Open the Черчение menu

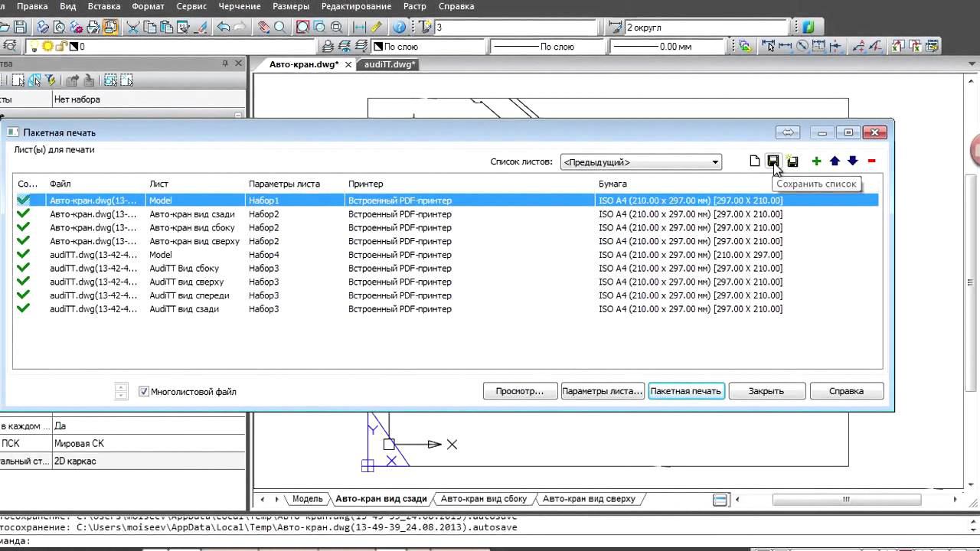[x=240, y=6]
